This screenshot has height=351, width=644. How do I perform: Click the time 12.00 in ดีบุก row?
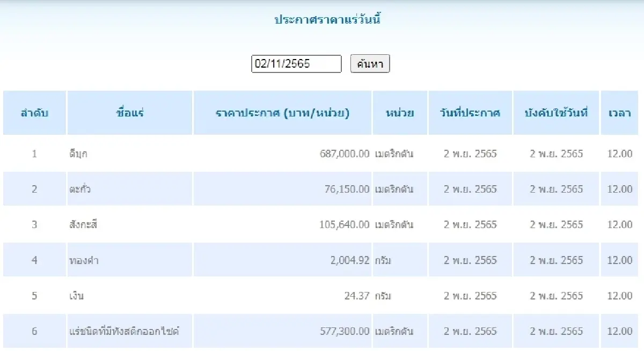point(620,154)
